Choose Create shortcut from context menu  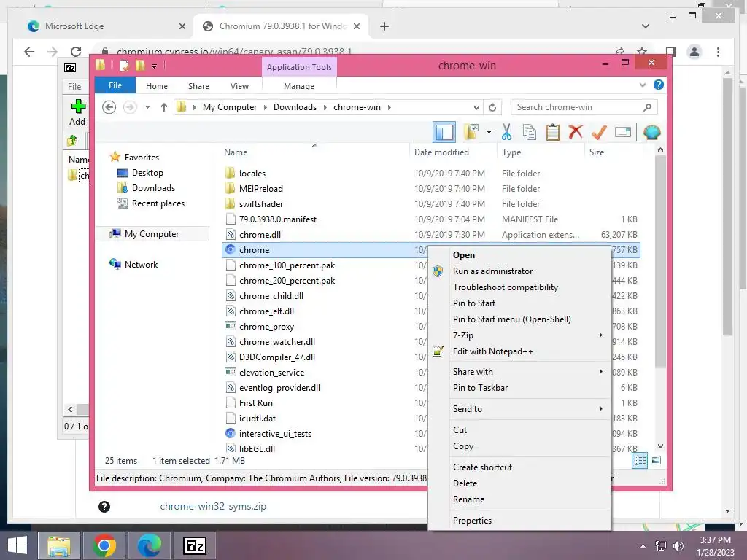pos(519,467)
